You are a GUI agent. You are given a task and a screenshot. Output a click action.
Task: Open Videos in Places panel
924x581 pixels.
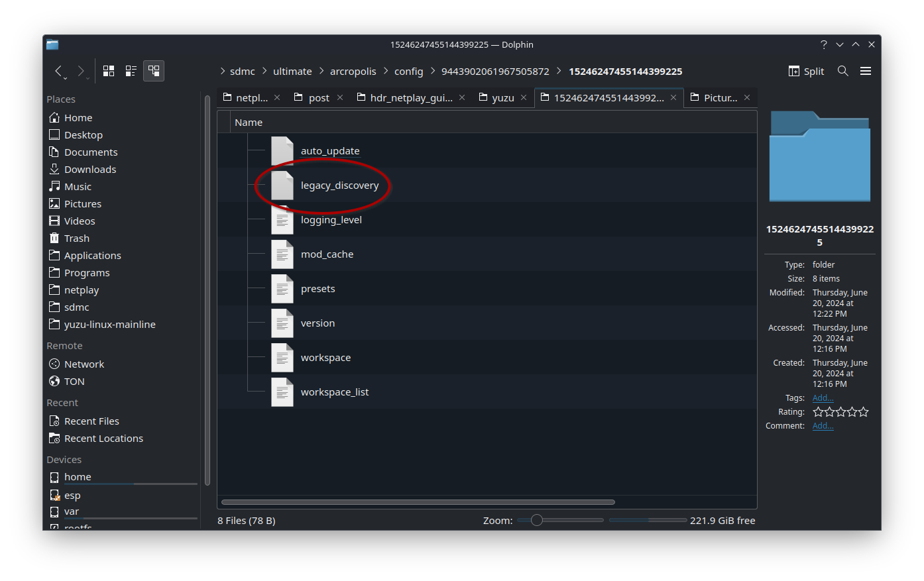point(123,221)
